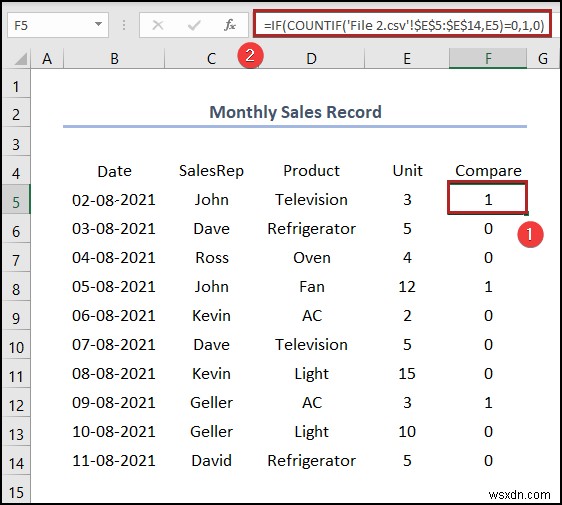
Task: Click the Cancel (X) formula bar icon
Action: click(x=158, y=25)
